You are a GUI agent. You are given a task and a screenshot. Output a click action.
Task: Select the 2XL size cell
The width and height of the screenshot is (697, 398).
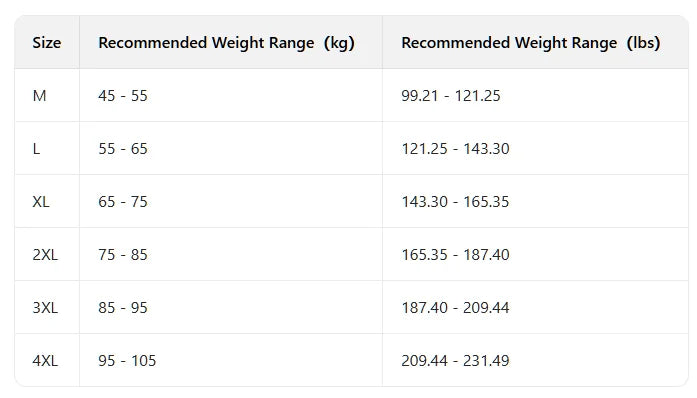(45, 255)
